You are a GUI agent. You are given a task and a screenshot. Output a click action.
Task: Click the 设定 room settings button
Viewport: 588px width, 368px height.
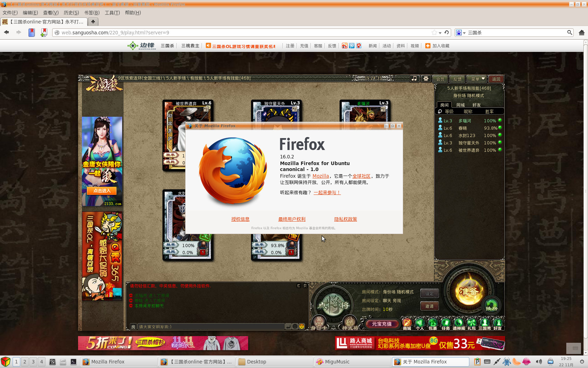tap(429, 294)
